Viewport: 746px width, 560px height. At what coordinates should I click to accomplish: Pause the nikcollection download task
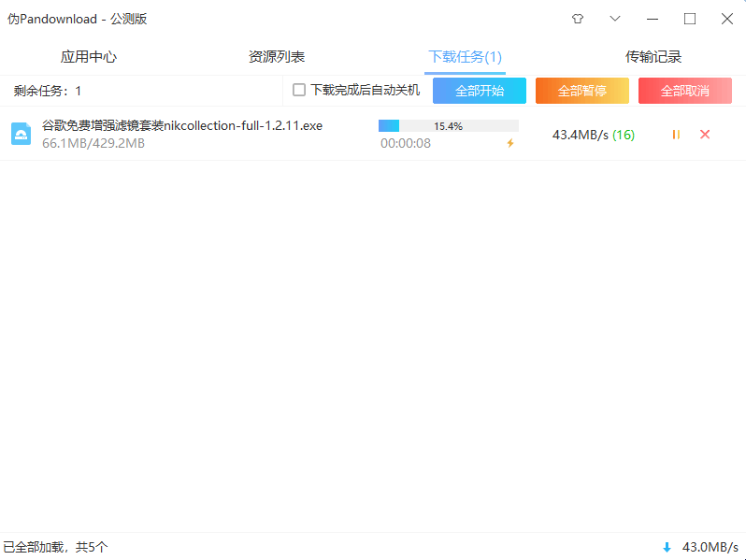coord(676,135)
